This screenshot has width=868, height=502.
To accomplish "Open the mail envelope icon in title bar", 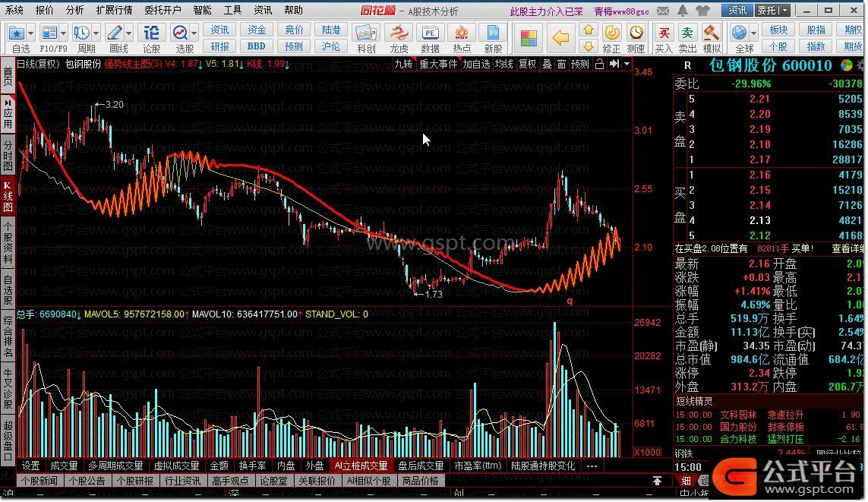I will pyautogui.click(x=663, y=11).
